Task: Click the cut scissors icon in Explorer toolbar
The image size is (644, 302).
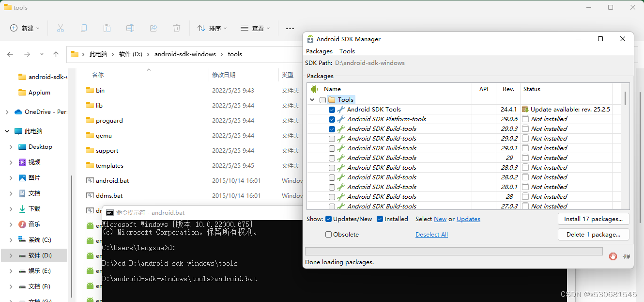Action: [x=61, y=28]
